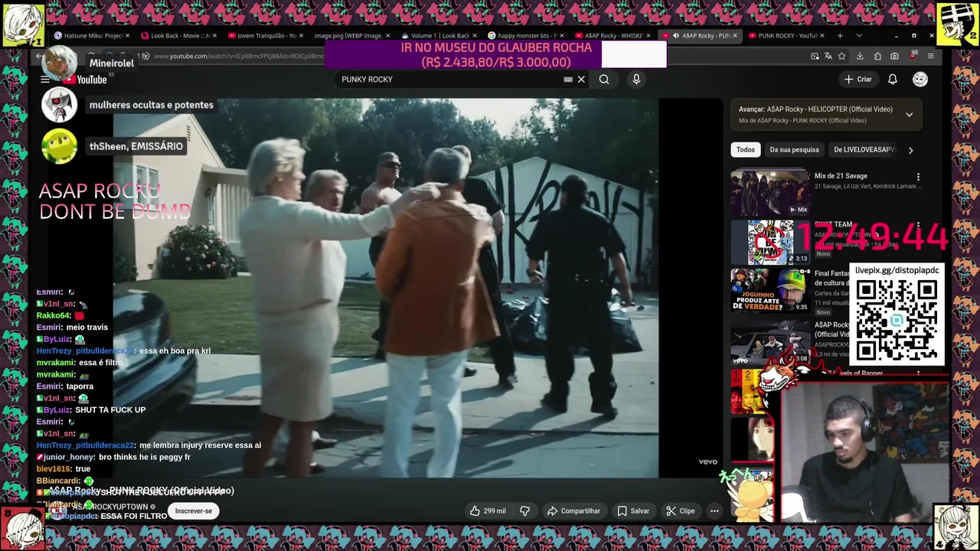The image size is (980, 551).
Task: Select the Todos filter chip
Action: tap(745, 150)
